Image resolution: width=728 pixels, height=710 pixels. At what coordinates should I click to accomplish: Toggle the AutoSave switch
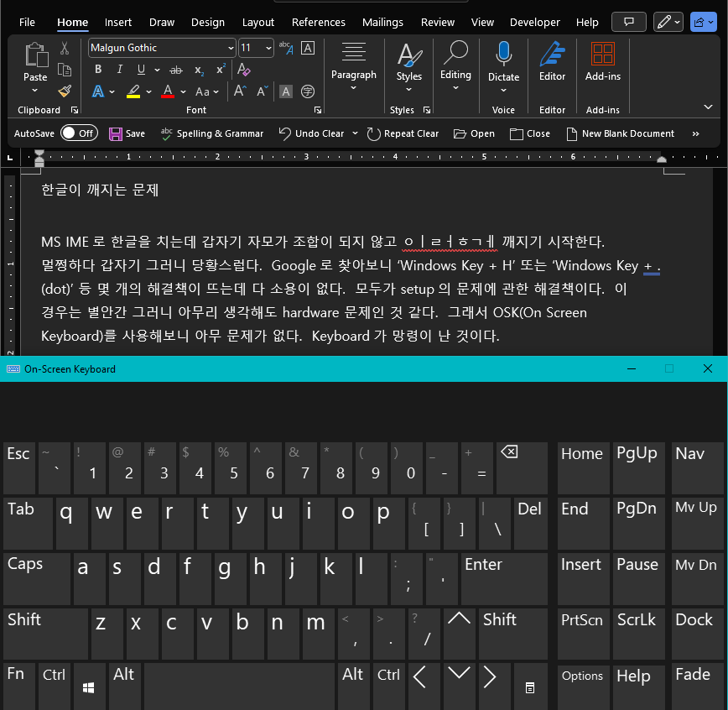click(x=78, y=133)
